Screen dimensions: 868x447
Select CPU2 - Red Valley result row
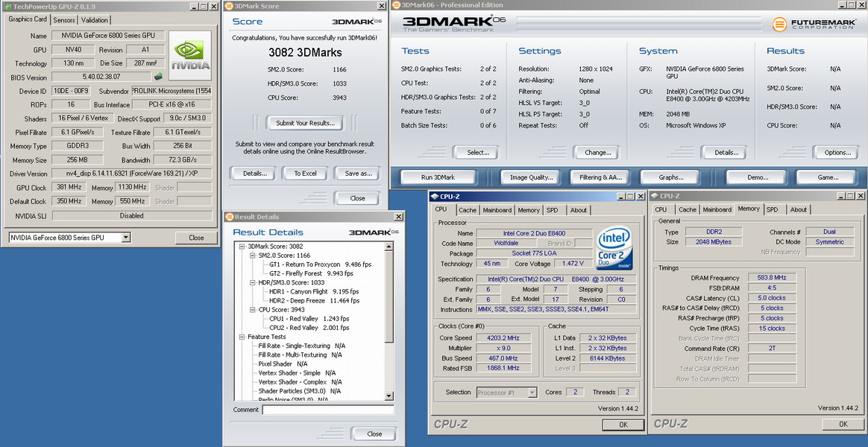(x=309, y=328)
